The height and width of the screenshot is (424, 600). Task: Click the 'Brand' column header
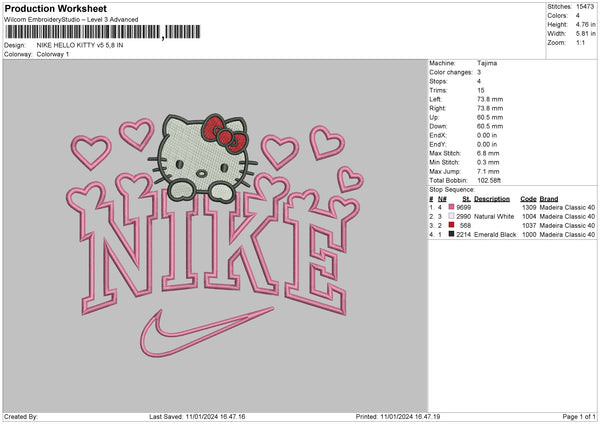click(549, 199)
